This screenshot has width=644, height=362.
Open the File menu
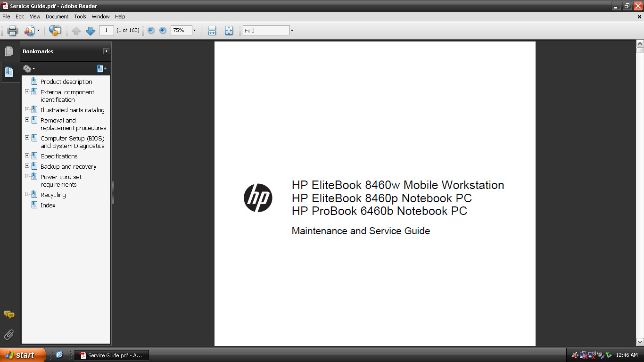coord(6,16)
